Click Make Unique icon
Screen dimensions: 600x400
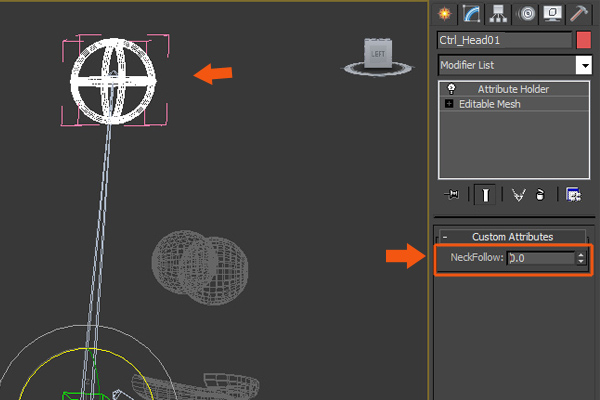[518, 195]
